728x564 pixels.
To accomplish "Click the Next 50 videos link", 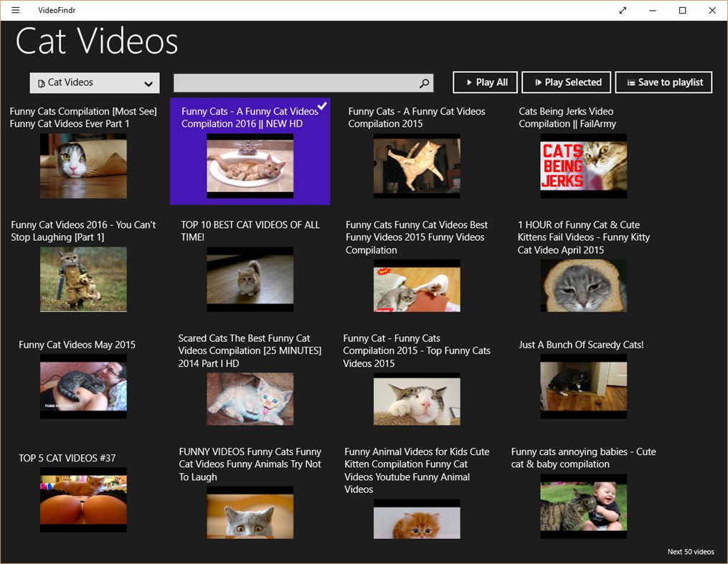I will coord(691,552).
